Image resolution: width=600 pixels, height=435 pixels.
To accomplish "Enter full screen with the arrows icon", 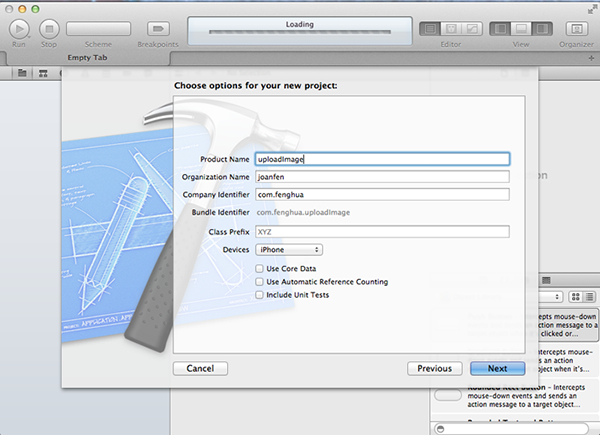I will tap(592, 10).
